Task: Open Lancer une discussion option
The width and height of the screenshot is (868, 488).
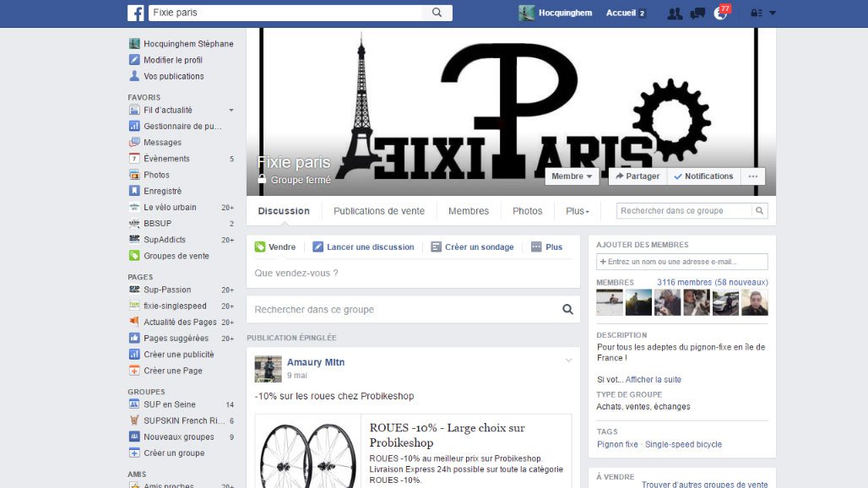Action: click(363, 247)
